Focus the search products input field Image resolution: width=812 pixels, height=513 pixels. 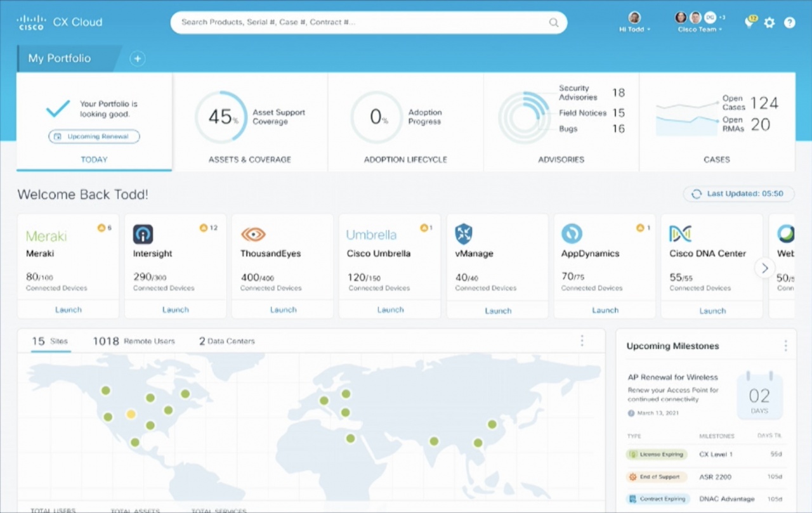[x=369, y=22]
